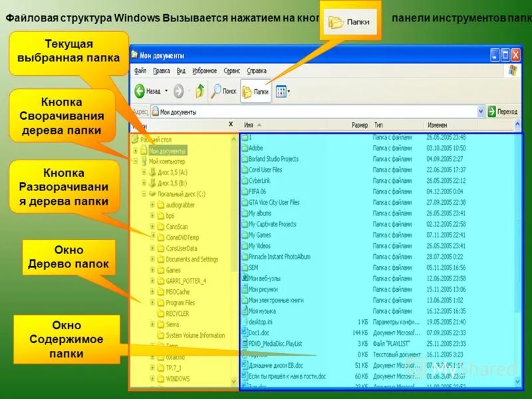Click PDVD_MediaDisc.PlayList file icon
The width and height of the screenshot is (532, 399).
245,343
